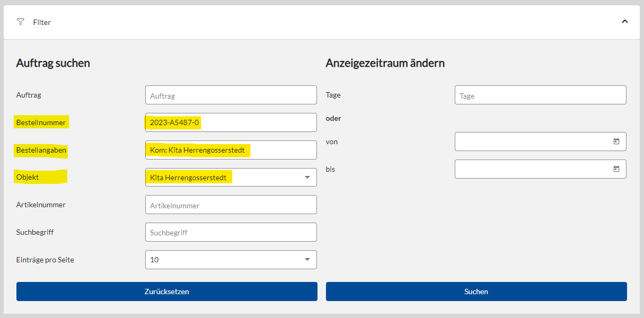Click the Suchen button
Viewport: 644px width, 318px height.
[477, 291]
